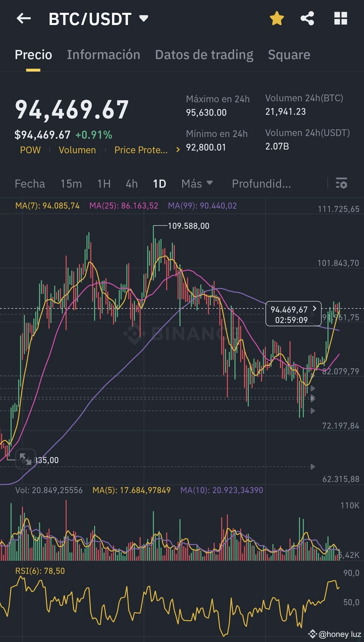
Task: Tap the MA(99) indicator value
Action: point(202,206)
